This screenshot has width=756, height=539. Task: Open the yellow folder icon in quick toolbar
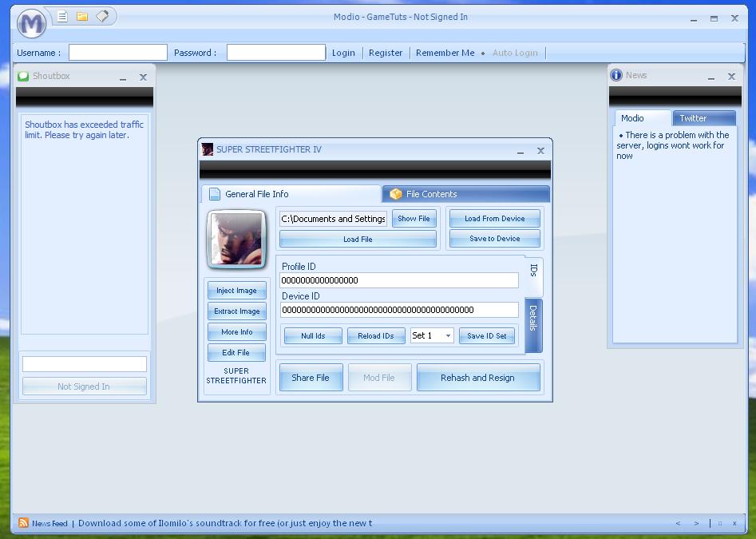point(82,17)
